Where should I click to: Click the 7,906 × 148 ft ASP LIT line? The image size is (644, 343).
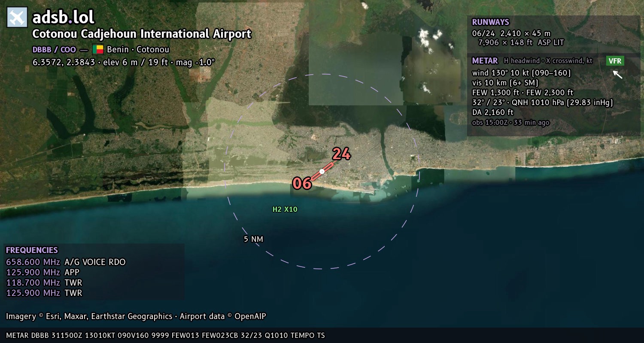pyautogui.click(x=521, y=42)
